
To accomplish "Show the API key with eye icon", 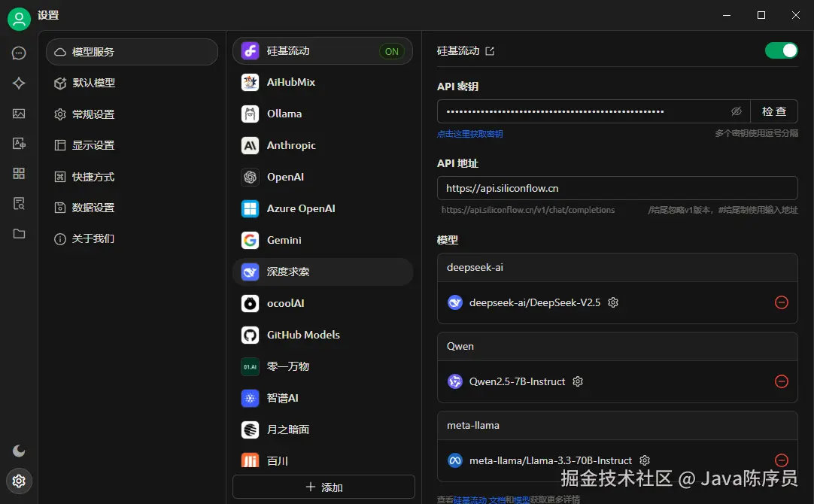I will [736, 111].
